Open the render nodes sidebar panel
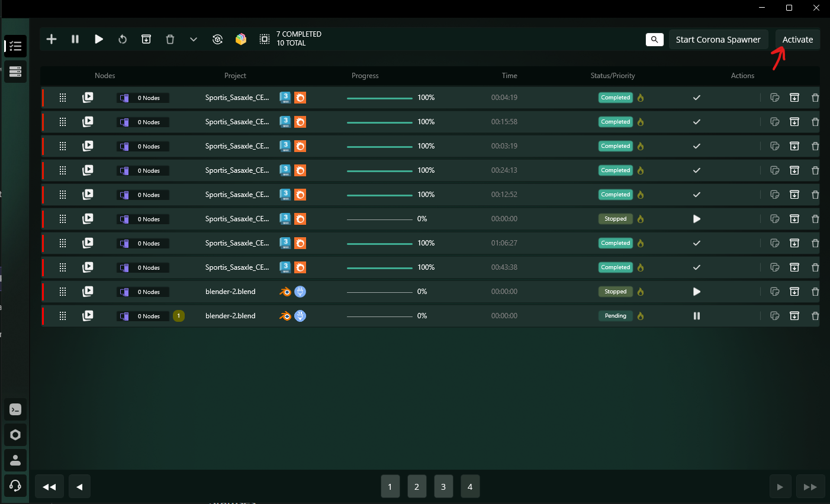830x504 pixels. (15, 72)
